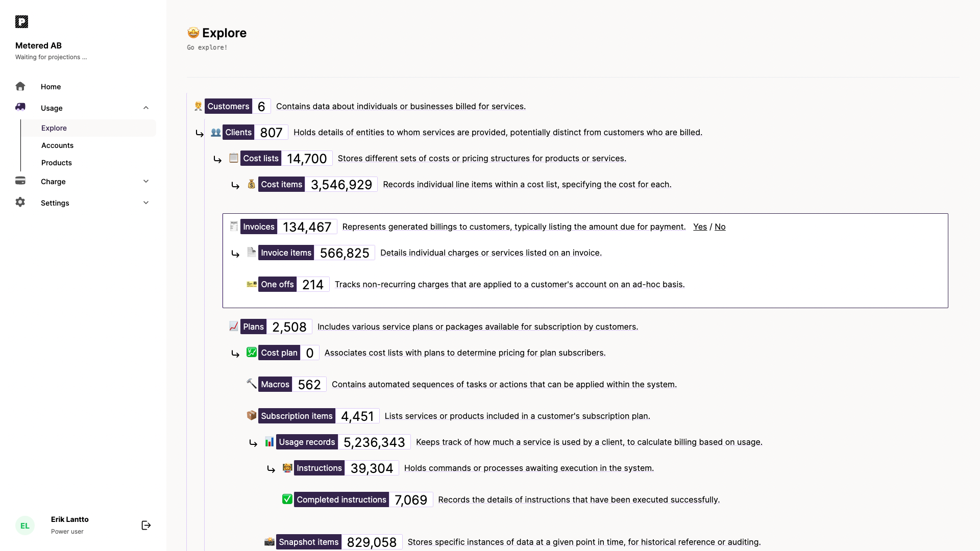The image size is (980, 551).
Task: Click the camera icon beside Snapshot items
Action: point(269,541)
